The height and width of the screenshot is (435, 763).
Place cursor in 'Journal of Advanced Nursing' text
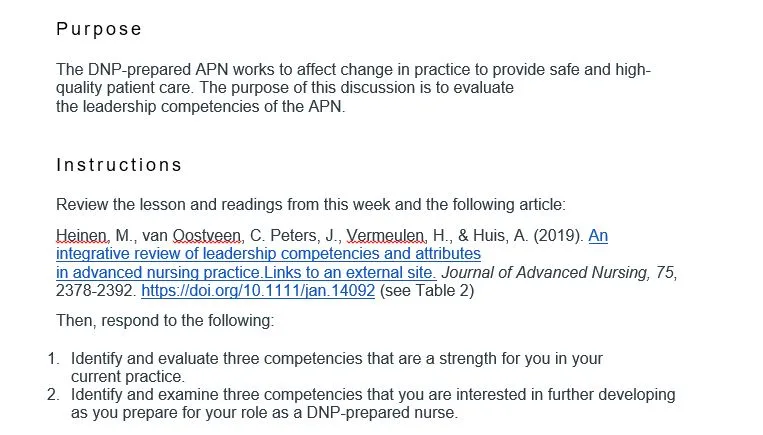coord(550,272)
